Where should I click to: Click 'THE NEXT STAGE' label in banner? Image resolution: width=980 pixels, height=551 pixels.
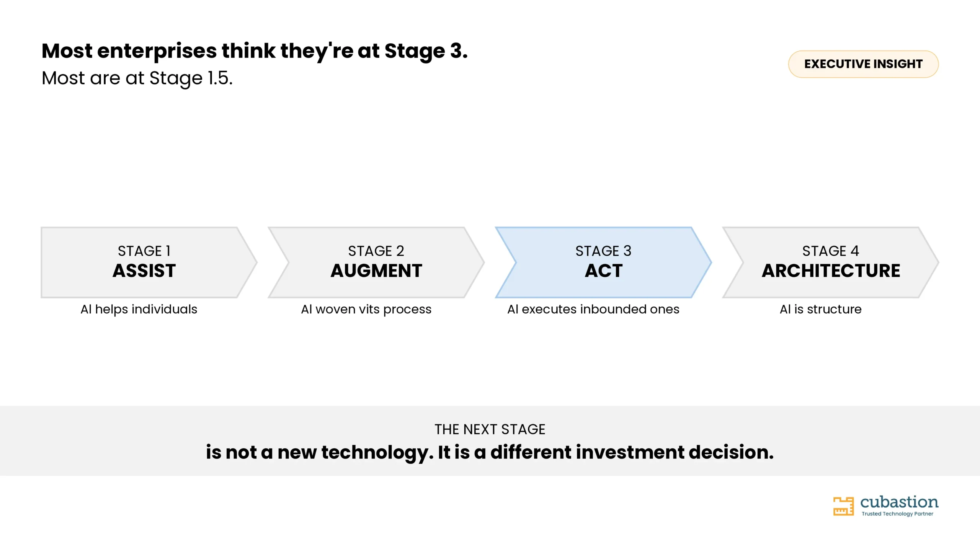(490, 429)
